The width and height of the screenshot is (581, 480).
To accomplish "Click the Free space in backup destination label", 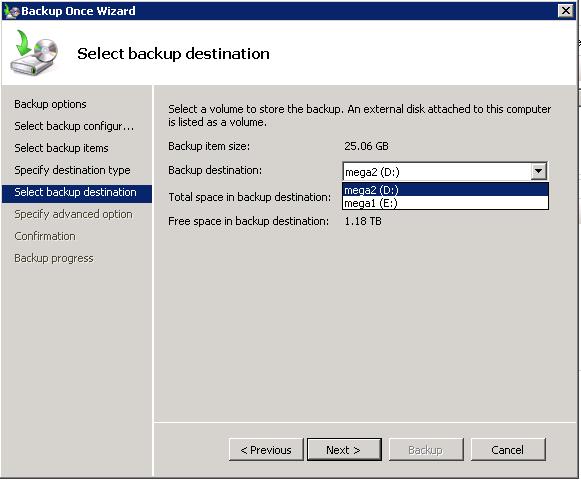I will (248, 221).
